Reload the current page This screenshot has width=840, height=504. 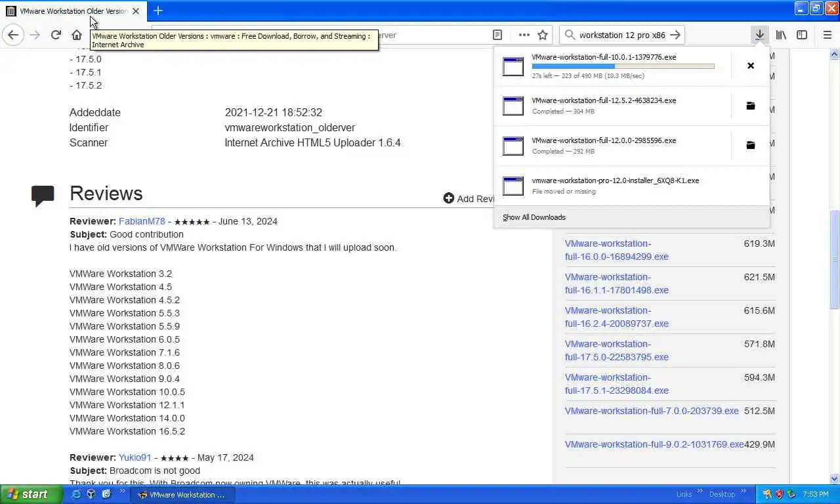pos(56,35)
